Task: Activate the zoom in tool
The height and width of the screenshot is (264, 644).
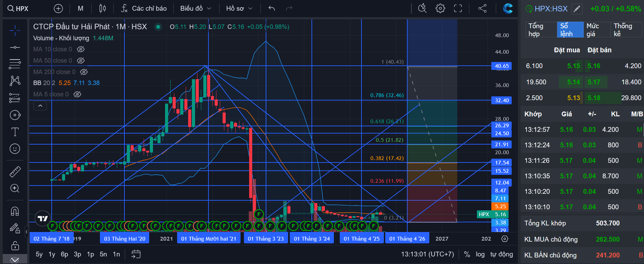Action: tap(15, 188)
